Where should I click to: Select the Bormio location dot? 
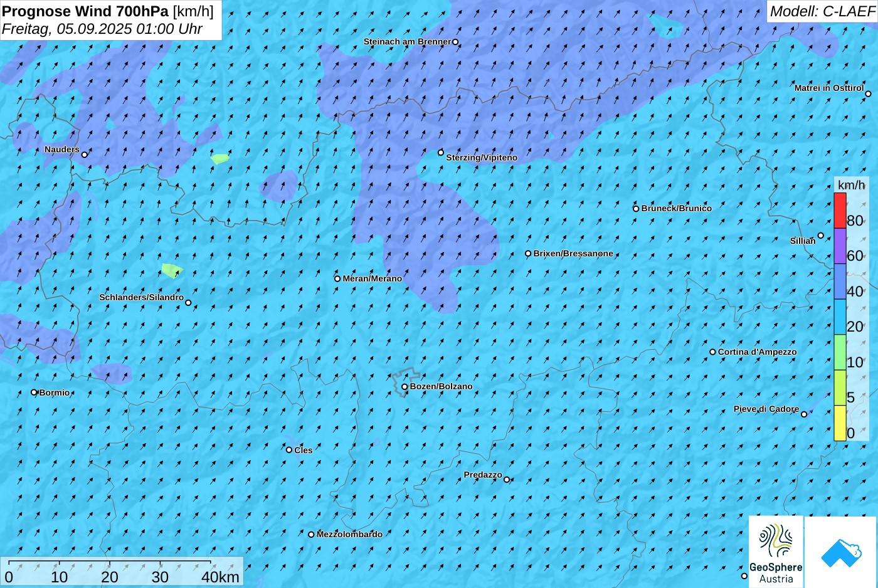pyautogui.click(x=34, y=392)
